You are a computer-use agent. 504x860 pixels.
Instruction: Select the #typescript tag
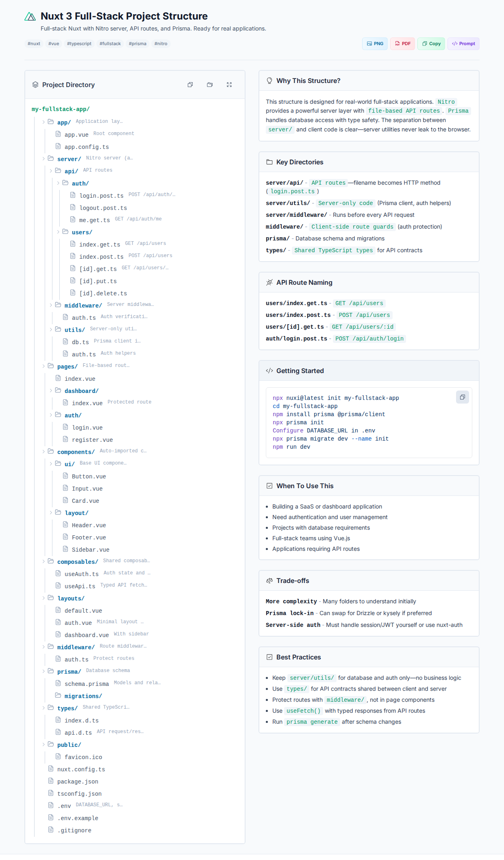tap(79, 44)
